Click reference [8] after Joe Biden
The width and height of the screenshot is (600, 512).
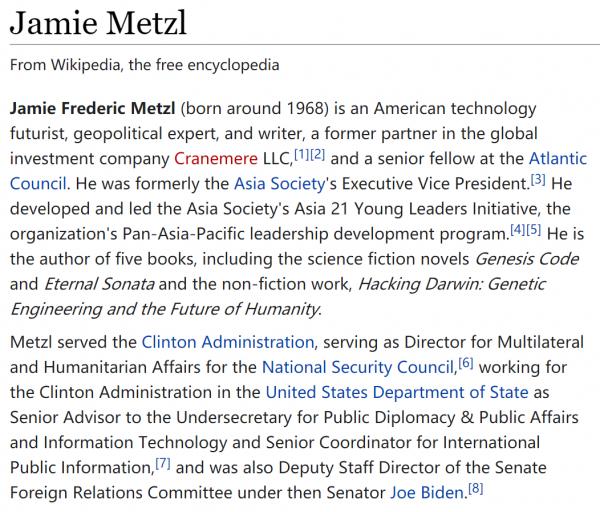[475, 486]
